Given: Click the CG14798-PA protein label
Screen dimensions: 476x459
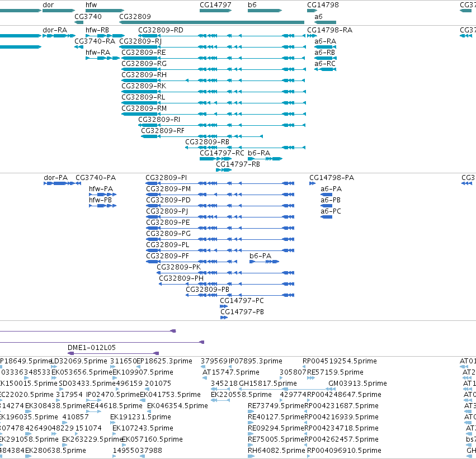Looking at the screenshot, I should [x=332, y=178].
